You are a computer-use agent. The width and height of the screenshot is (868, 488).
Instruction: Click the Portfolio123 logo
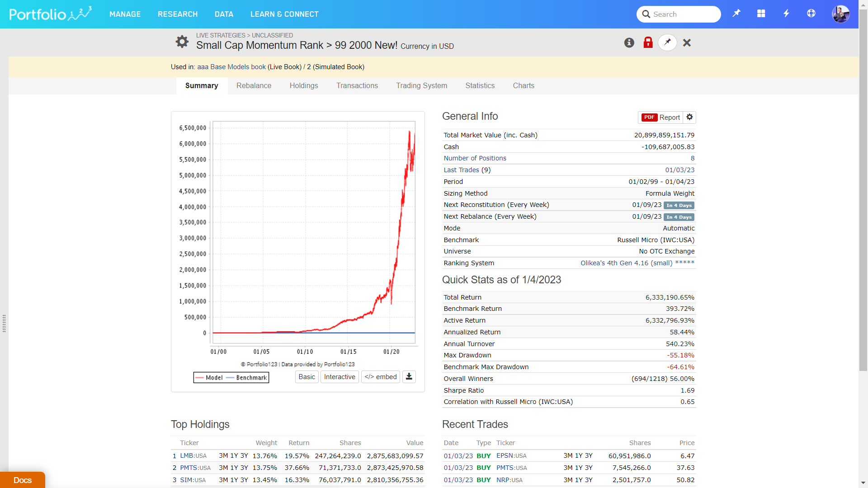tap(50, 14)
